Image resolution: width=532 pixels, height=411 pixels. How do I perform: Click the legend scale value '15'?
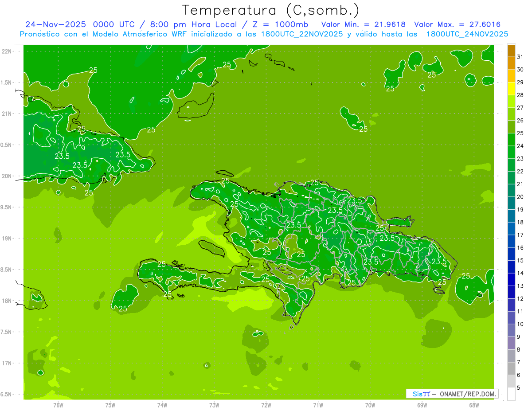coord(520,261)
